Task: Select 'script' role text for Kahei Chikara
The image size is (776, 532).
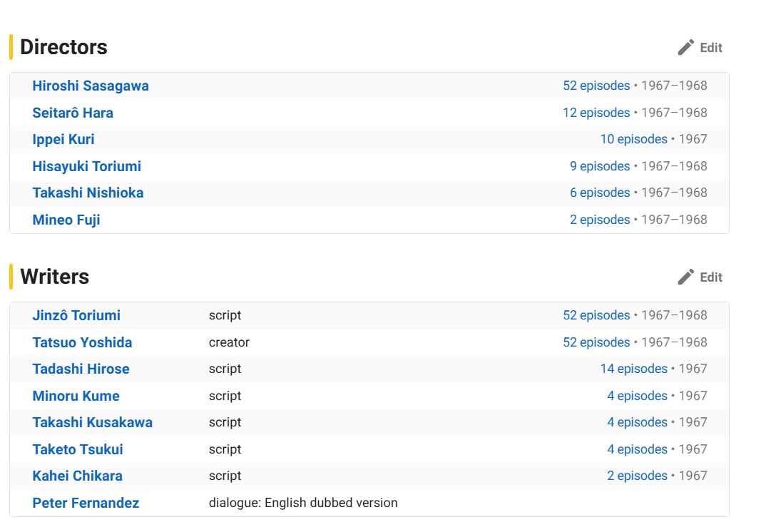Action: tap(225, 476)
